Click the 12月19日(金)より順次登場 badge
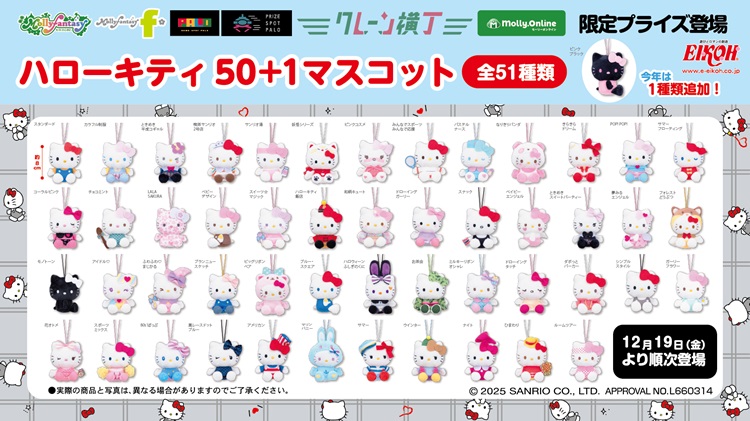The height and width of the screenshot is (421, 750). click(664, 352)
